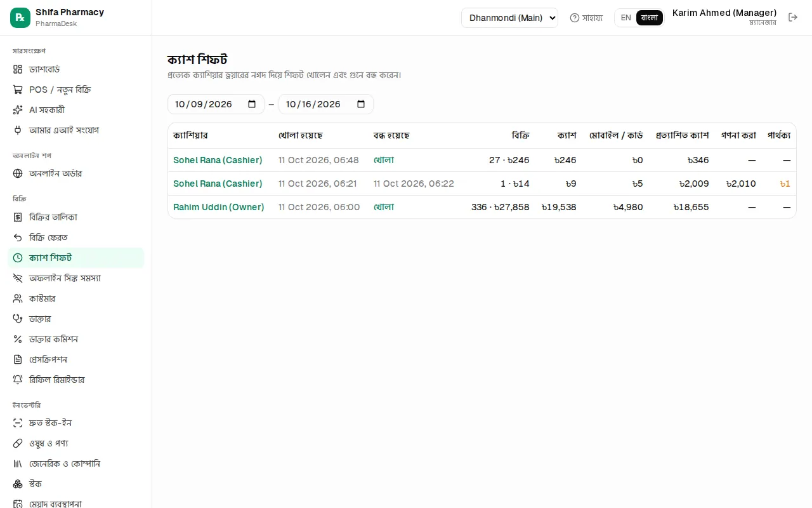Open Sohel Rana shift opened at 06:21
The image size is (812, 508).
218,184
